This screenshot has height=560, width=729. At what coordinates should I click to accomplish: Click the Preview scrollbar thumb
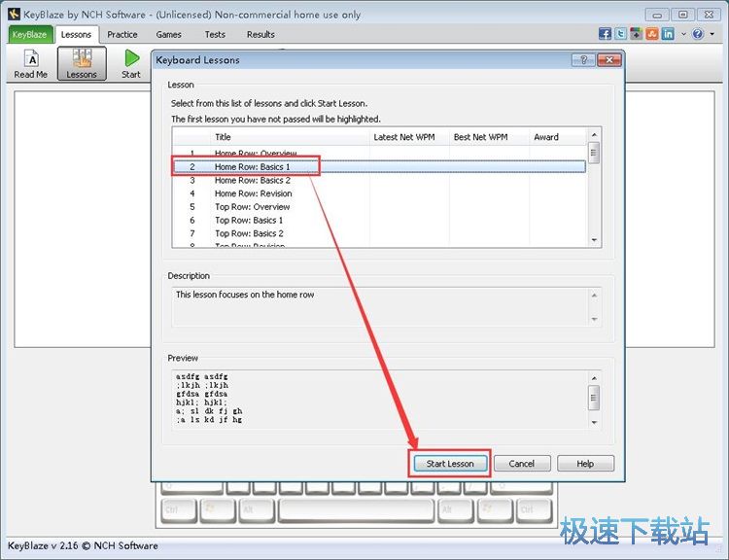594,398
